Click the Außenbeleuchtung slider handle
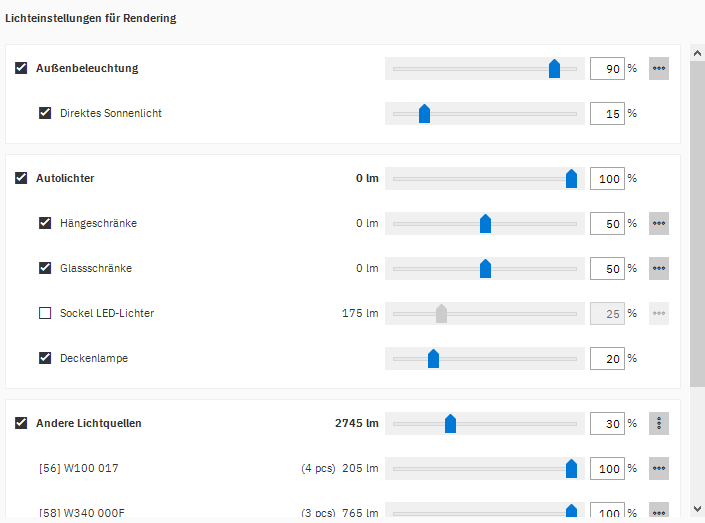This screenshot has width=705, height=523. coord(554,69)
